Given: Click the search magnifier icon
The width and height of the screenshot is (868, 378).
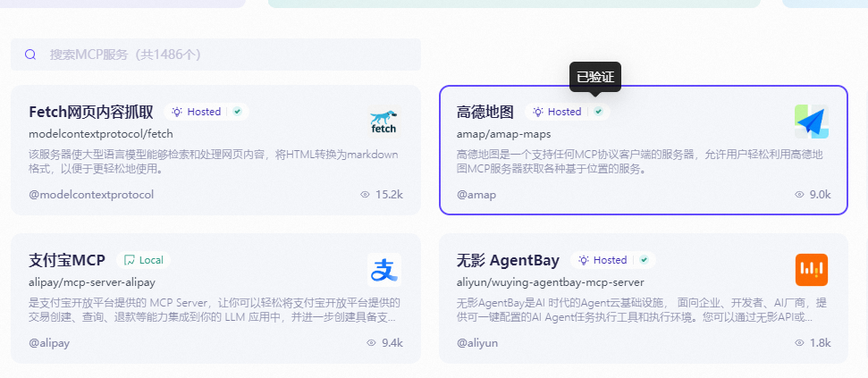Looking at the screenshot, I should click(30, 55).
